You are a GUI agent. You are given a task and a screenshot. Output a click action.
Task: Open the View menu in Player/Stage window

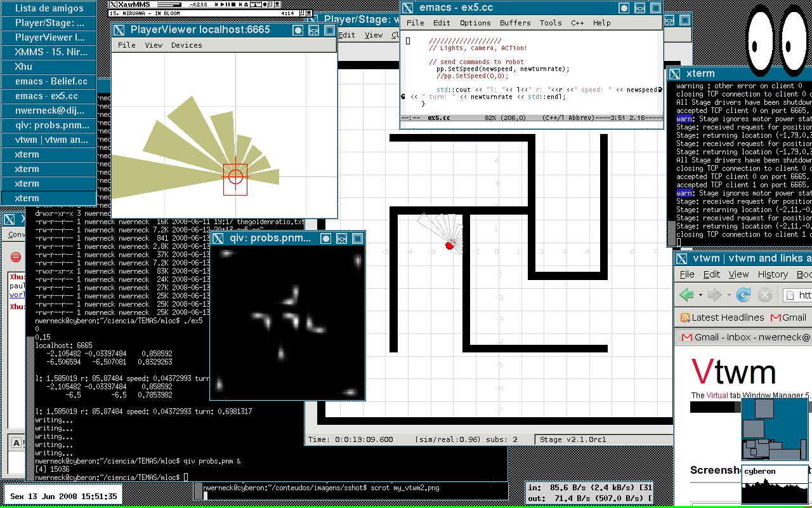pyautogui.click(x=374, y=35)
